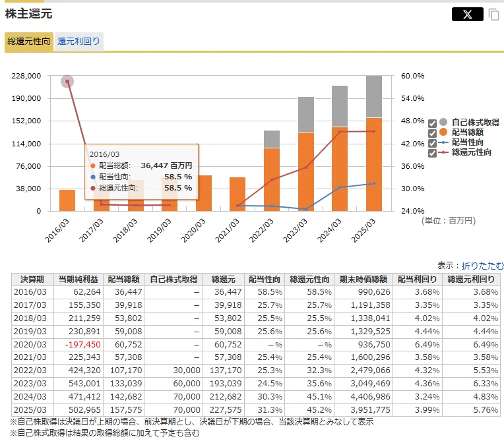The image size is (504, 447).
Task: Click 2022/03 orange bar
Action: (272, 179)
